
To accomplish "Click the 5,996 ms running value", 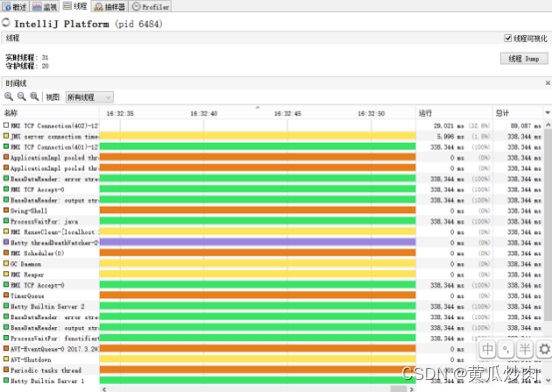I will click(450, 136).
